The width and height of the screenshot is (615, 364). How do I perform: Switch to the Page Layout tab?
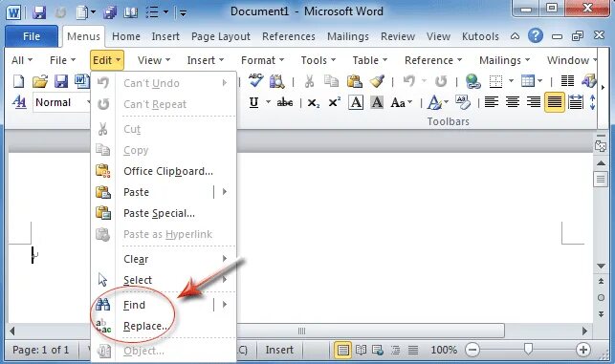click(220, 36)
